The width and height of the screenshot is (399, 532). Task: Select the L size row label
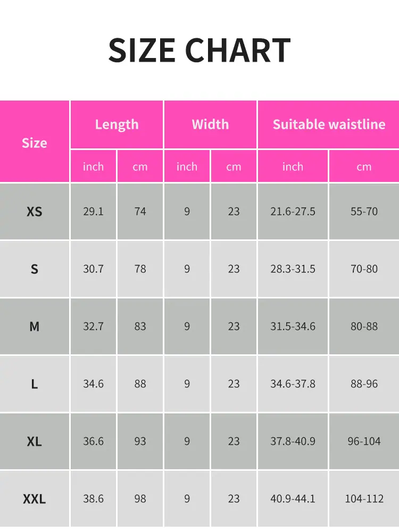34,384
